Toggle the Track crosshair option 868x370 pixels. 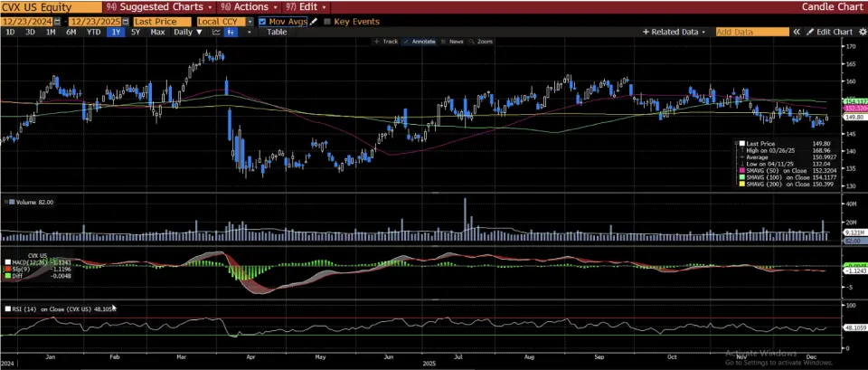[x=386, y=42]
